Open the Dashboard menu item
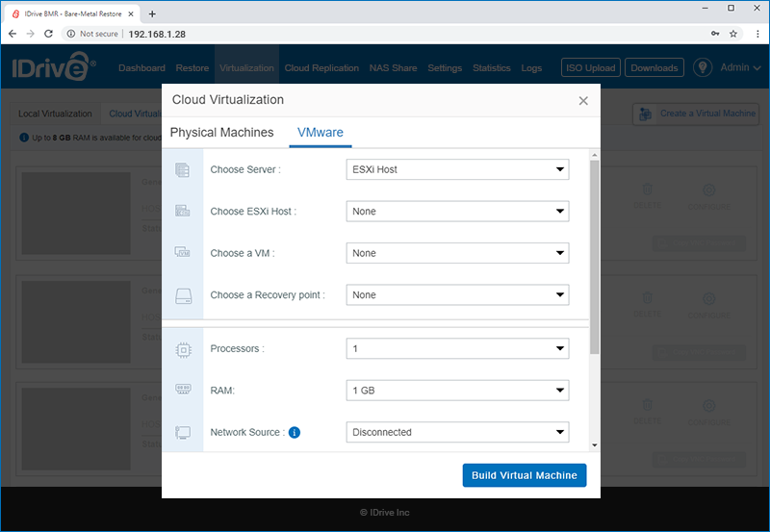The width and height of the screenshot is (770, 532). click(141, 67)
